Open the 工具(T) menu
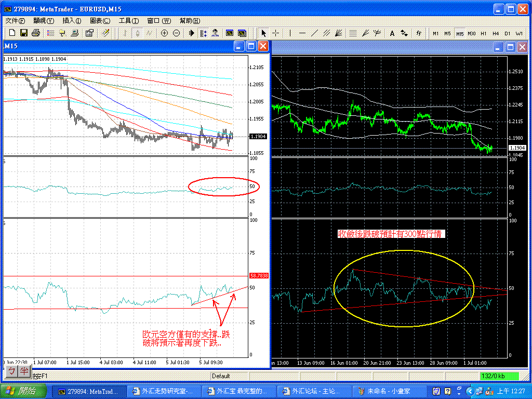This screenshot has height=399, width=532. tap(129, 21)
